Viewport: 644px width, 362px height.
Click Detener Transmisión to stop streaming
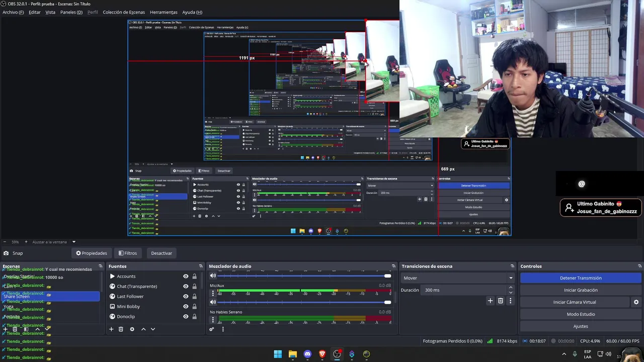(x=581, y=278)
